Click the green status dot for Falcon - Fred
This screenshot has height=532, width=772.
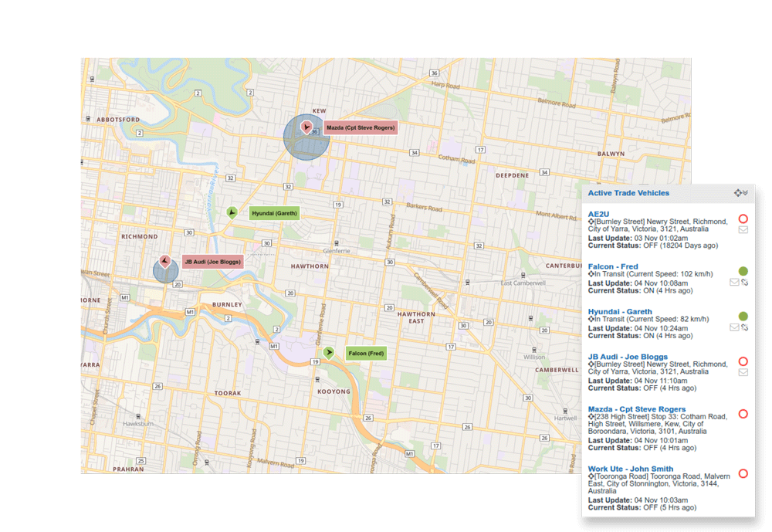(743, 271)
